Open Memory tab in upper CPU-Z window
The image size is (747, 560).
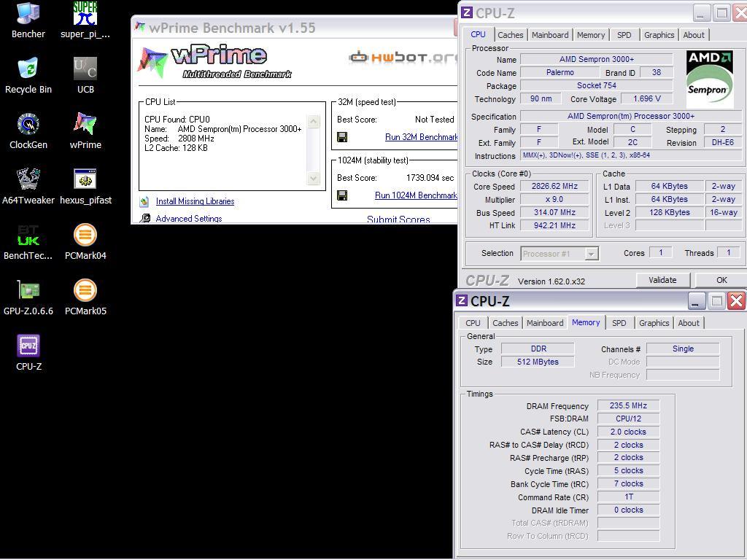point(591,35)
